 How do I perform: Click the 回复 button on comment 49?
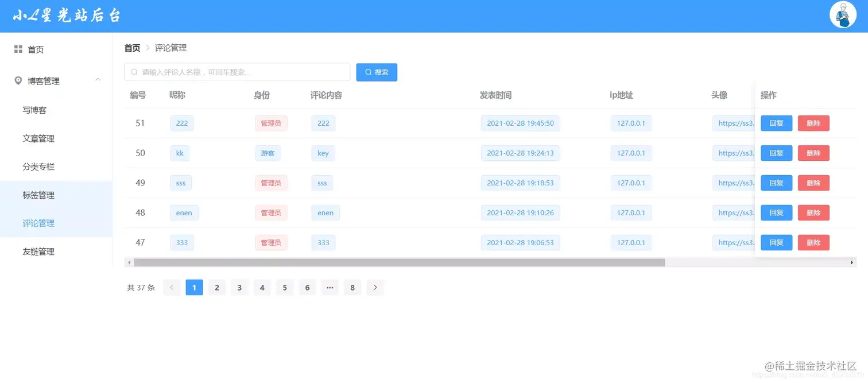pyautogui.click(x=776, y=183)
